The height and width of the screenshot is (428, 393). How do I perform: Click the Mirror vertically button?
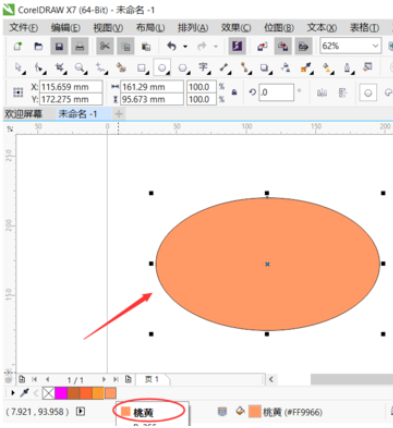click(342, 93)
